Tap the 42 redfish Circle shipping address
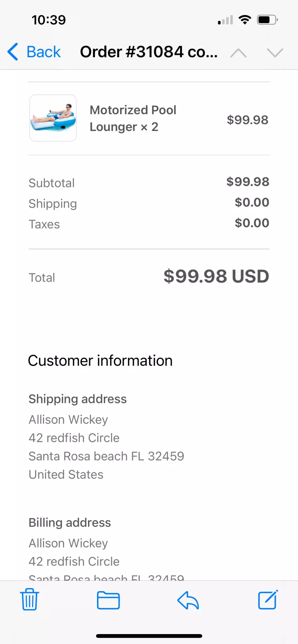 coord(74,438)
